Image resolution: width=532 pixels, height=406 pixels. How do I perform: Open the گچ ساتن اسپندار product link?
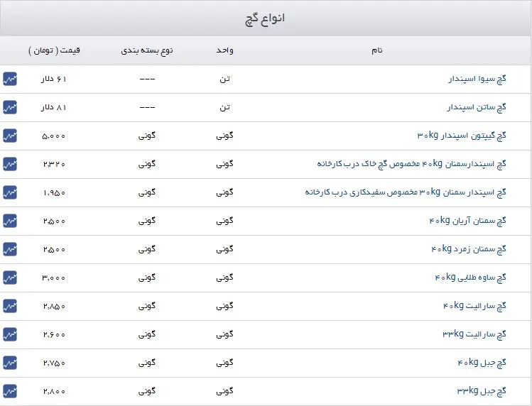[477, 107]
